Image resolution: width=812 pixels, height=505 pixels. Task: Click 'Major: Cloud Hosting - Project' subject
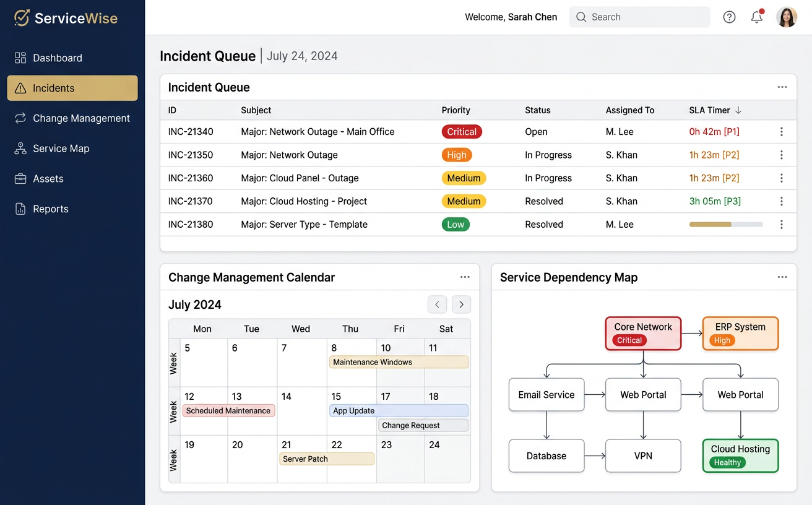tap(304, 201)
